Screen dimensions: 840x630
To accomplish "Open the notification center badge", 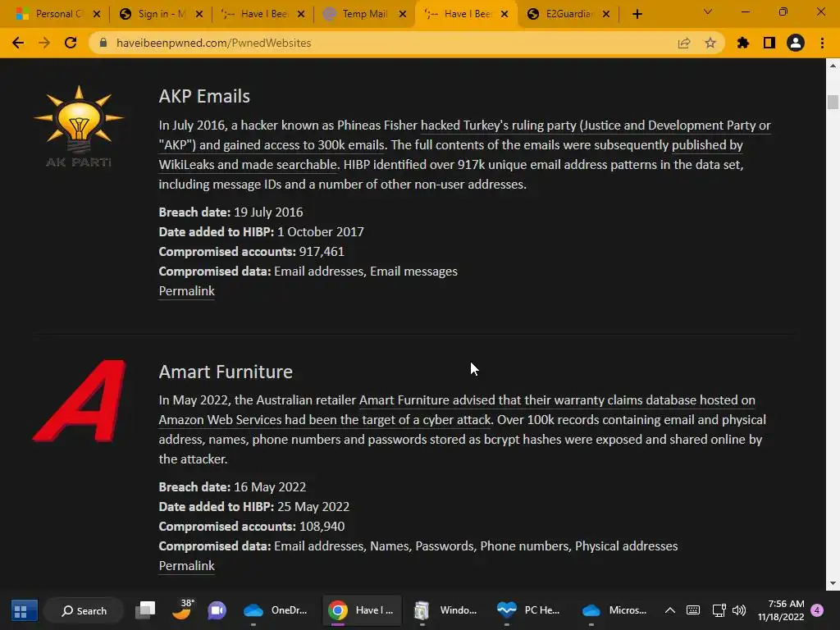I will click(x=817, y=610).
